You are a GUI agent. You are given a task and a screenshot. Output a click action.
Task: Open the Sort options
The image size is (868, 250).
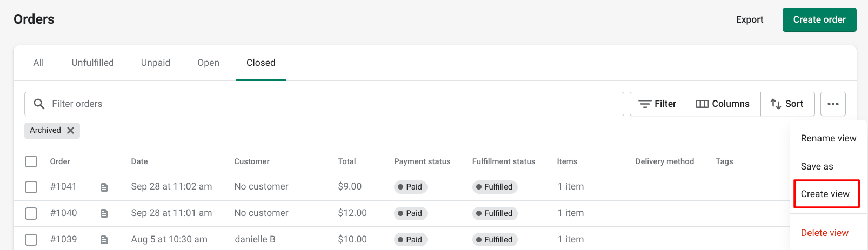(x=787, y=104)
